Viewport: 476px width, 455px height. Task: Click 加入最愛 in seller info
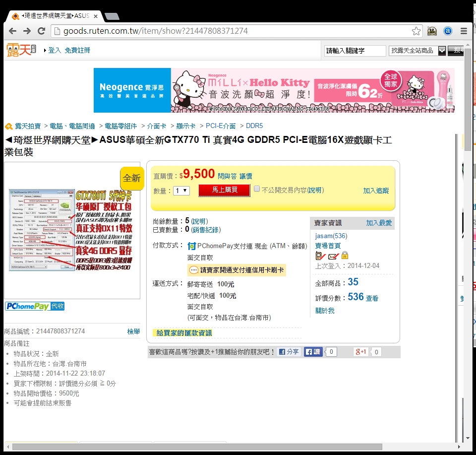pyautogui.click(x=379, y=223)
